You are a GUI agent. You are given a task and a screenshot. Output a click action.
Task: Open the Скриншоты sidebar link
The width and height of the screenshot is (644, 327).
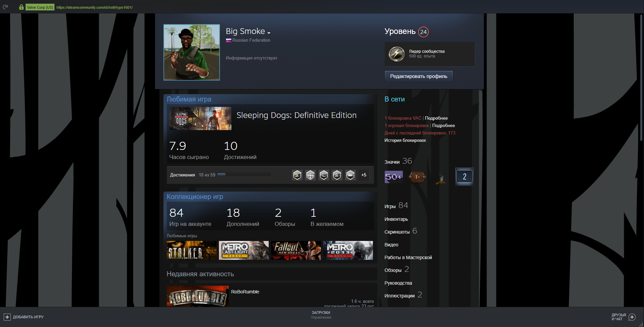pyautogui.click(x=401, y=231)
